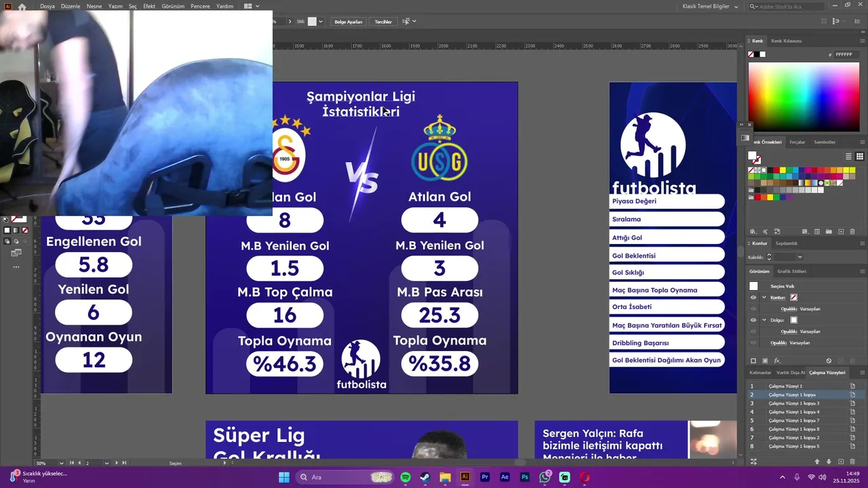This screenshot has height=488, width=868.
Task: Switch to the Grafik Stilleri tab
Action: (791, 271)
